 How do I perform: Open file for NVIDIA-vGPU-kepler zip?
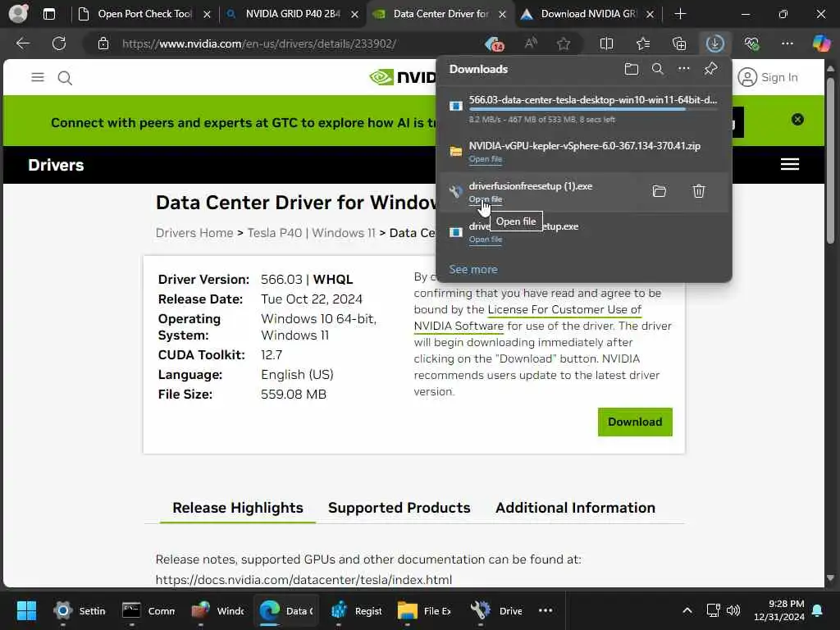(486, 159)
